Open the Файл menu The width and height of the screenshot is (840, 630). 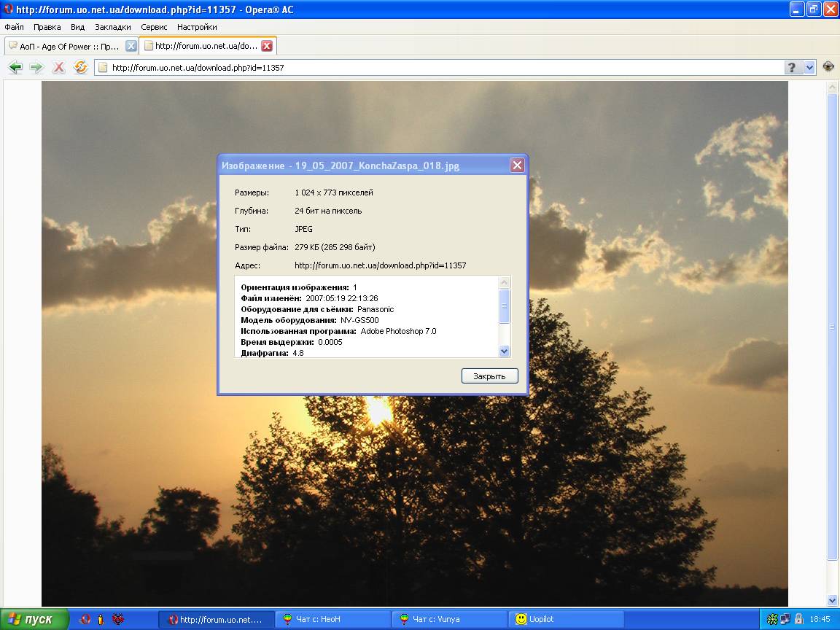14,27
